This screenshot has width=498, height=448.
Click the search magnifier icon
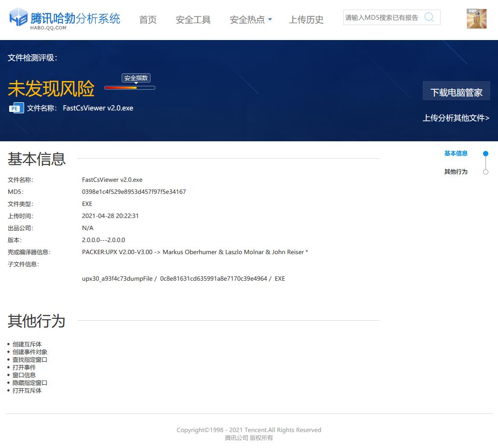429,17
